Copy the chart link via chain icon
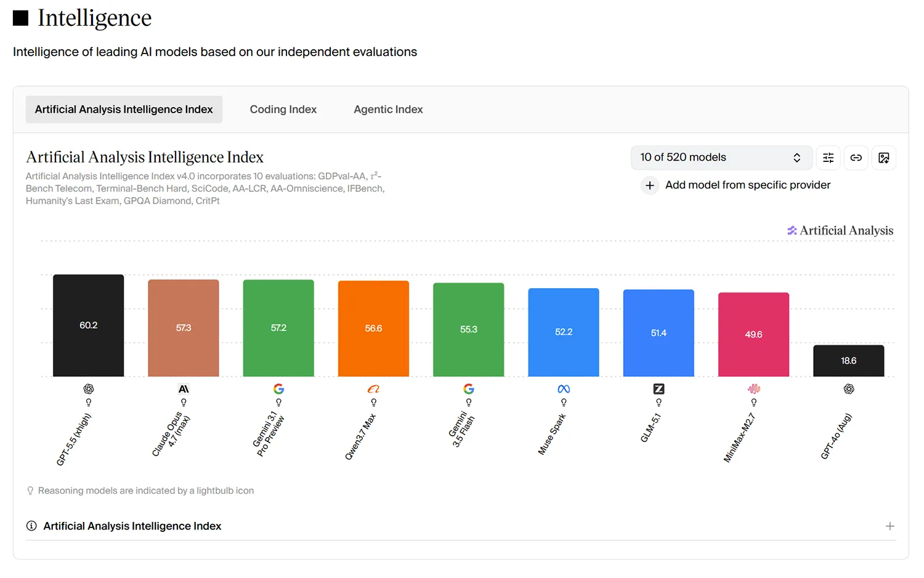 (x=856, y=158)
